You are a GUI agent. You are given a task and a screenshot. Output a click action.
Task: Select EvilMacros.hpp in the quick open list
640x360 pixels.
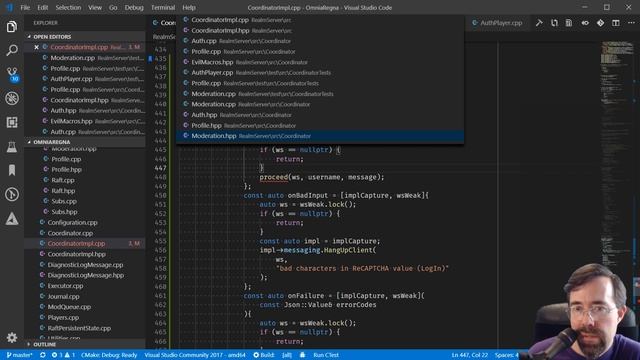coord(320,62)
